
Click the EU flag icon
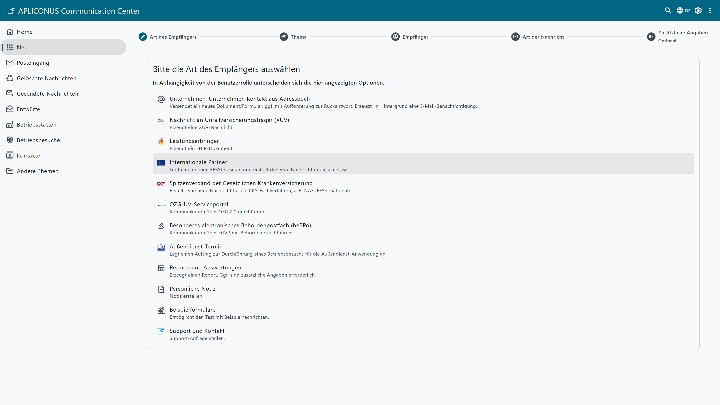(161, 163)
